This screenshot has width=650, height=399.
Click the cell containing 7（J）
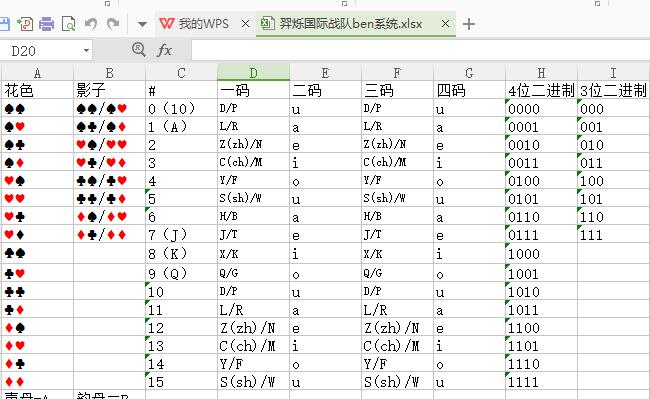[182, 234]
